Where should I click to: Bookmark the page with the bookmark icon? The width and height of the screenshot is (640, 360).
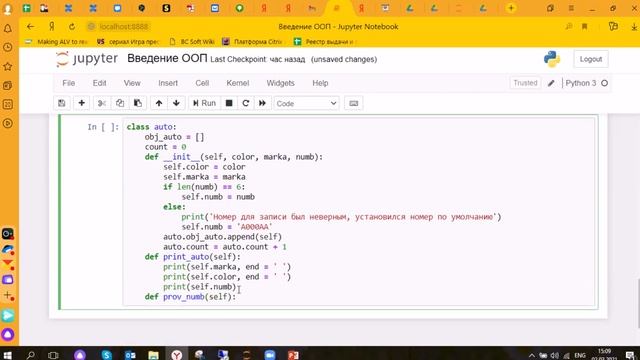(x=584, y=27)
